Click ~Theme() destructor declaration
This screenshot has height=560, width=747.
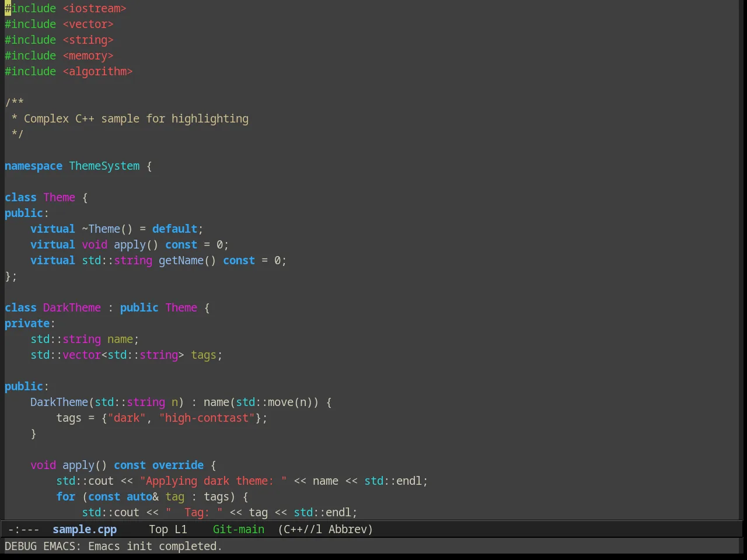(x=107, y=229)
